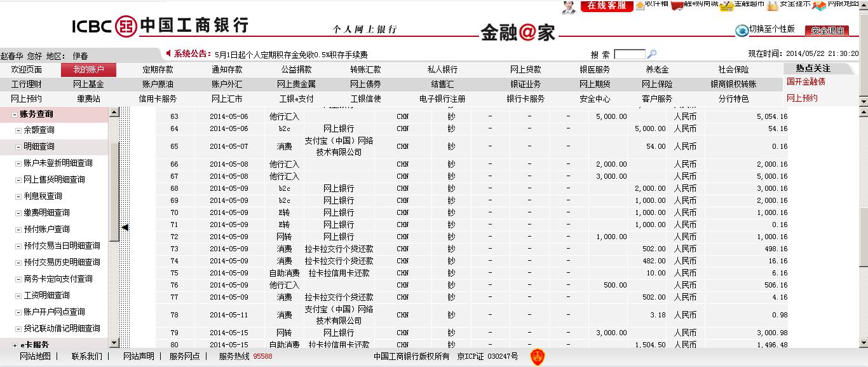Click the inbox envelope icon

639,5
